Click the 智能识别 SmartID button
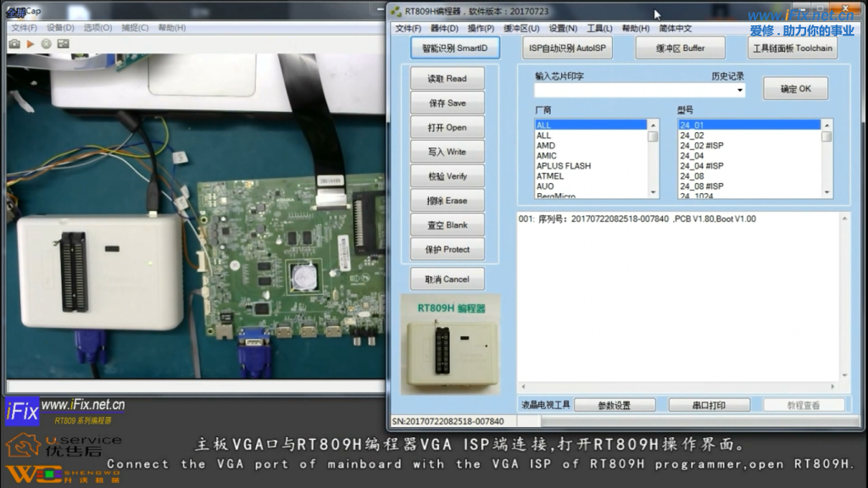Screen dimensions: 868x488 (x=454, y=48)
